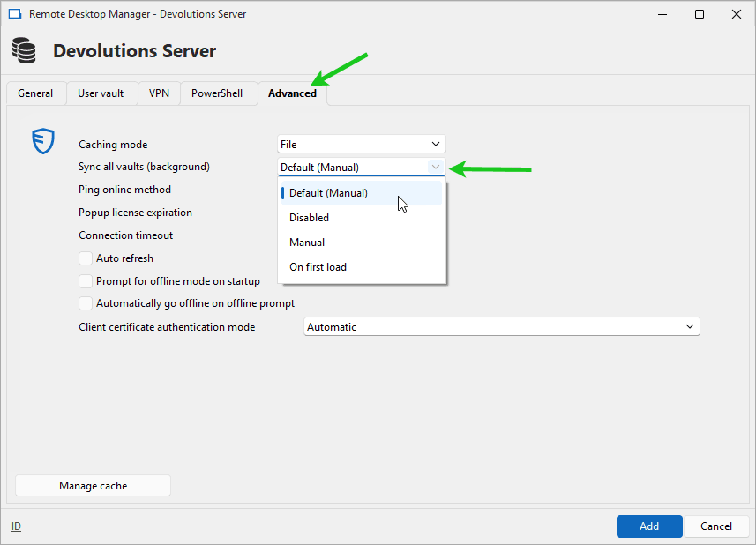This screenshot has height=545, width=756.
Task: Click the Add button
Action: 649,526
